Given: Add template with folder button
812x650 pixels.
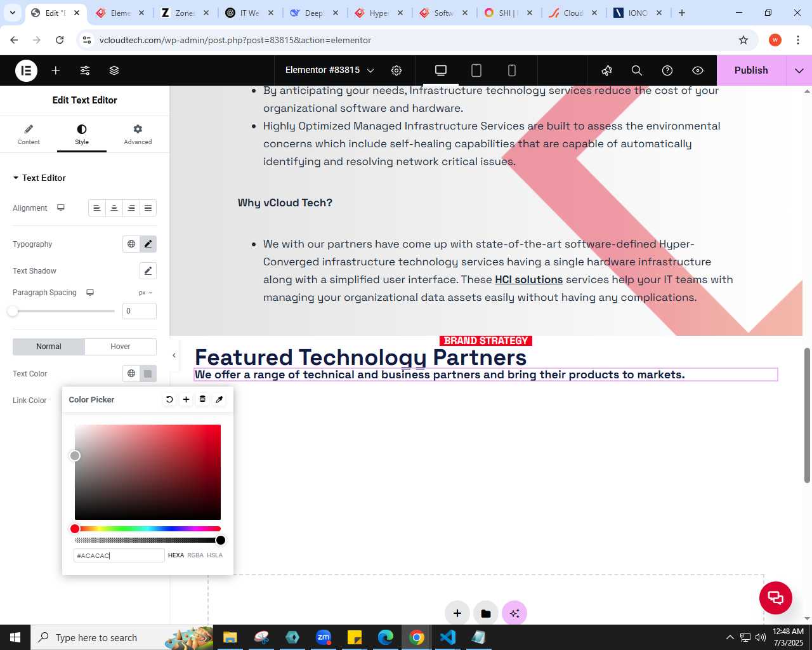Looking at the screenshot, I should (486, 613).
